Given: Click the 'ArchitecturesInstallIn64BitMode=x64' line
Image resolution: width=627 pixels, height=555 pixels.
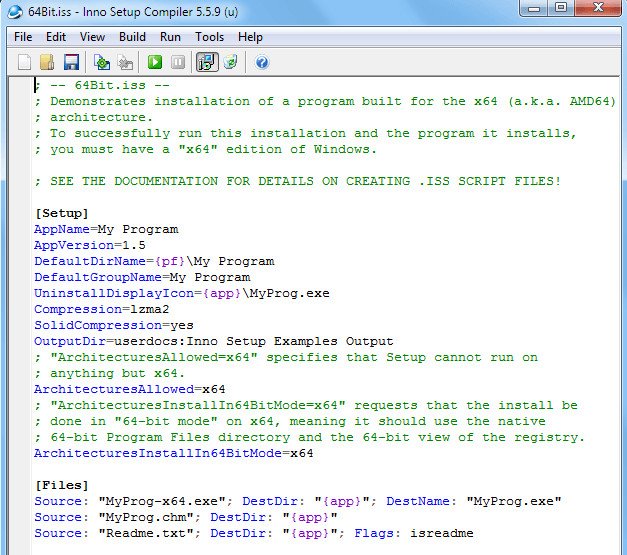Looking at the screenshot, I should tap(174, 453).
